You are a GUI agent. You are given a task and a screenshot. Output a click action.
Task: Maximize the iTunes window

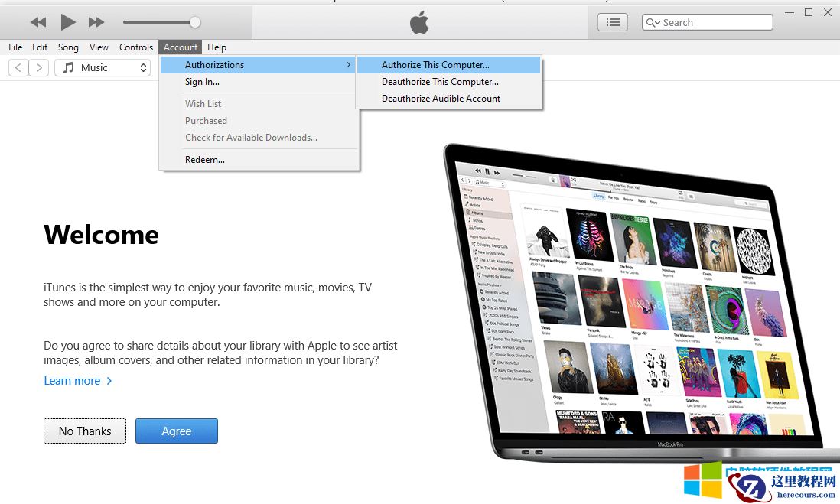(x=809, y=12)
